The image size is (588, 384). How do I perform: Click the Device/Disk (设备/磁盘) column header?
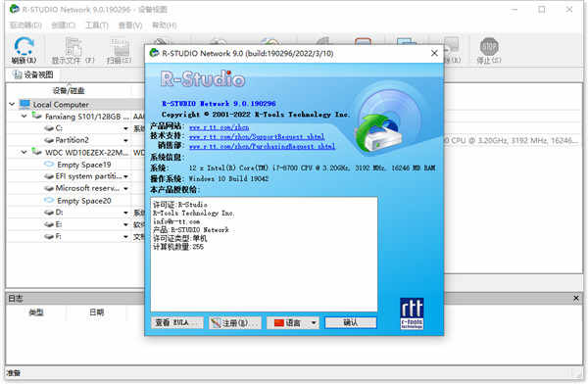69,90
